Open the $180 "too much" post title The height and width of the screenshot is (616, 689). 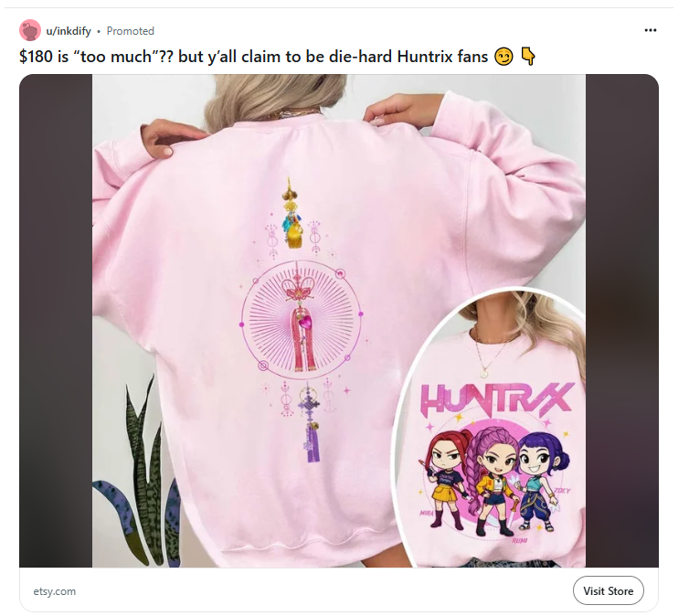click(x=253, y=57)
